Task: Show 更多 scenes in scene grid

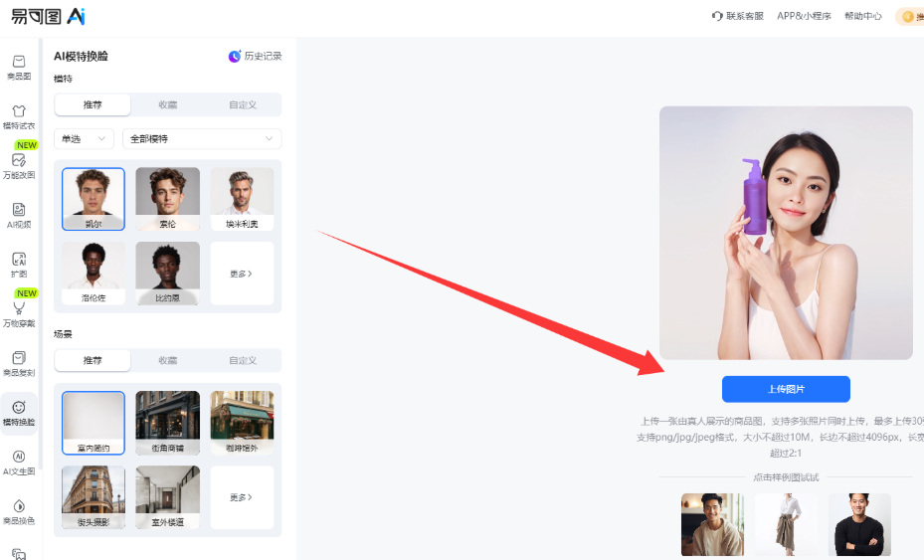Action: tap(242, 497)
